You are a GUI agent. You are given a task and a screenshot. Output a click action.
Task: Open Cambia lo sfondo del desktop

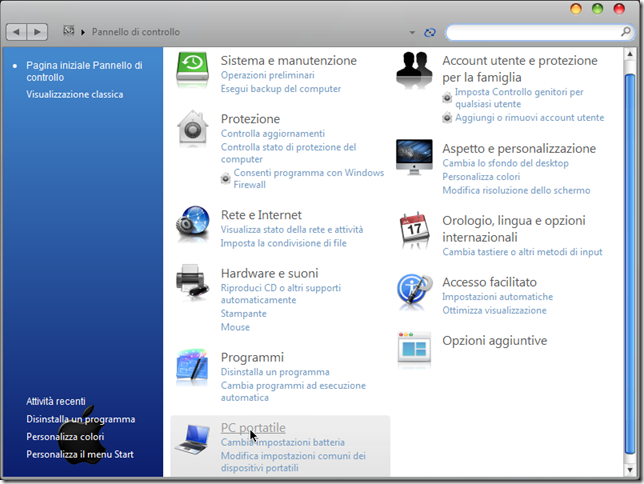[505, 163]
